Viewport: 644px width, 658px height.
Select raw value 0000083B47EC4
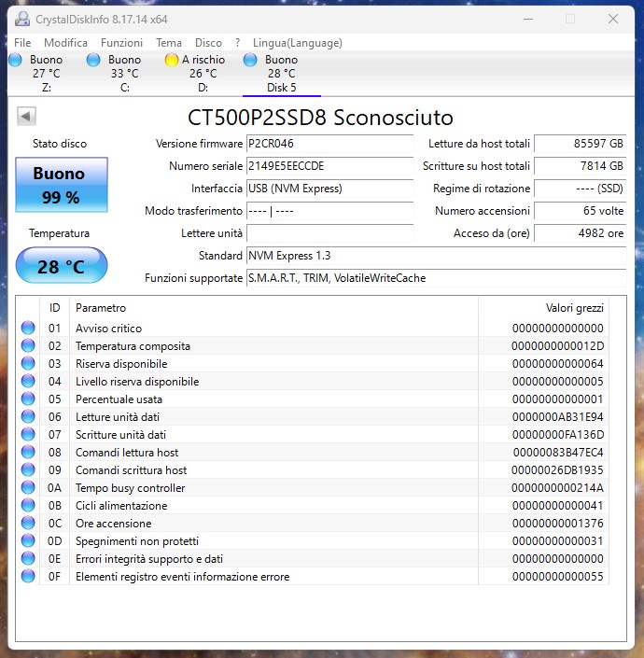pos(558,453)
